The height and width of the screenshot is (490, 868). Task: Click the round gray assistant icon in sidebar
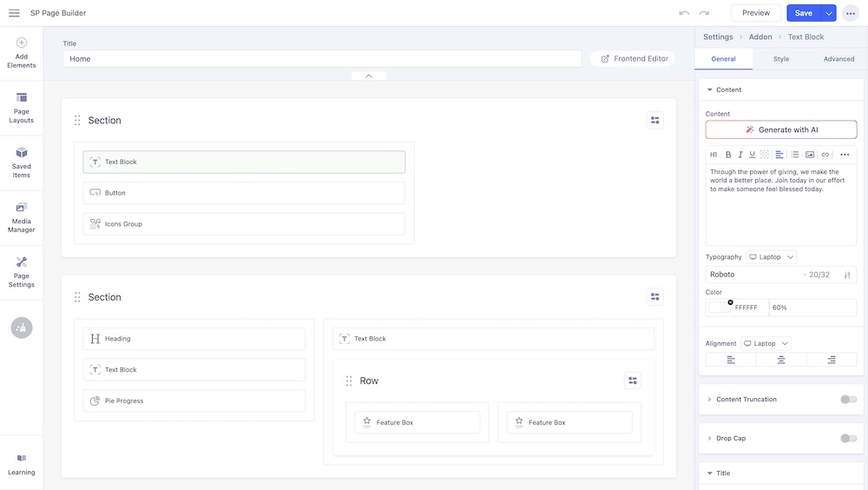pos(22,328)
